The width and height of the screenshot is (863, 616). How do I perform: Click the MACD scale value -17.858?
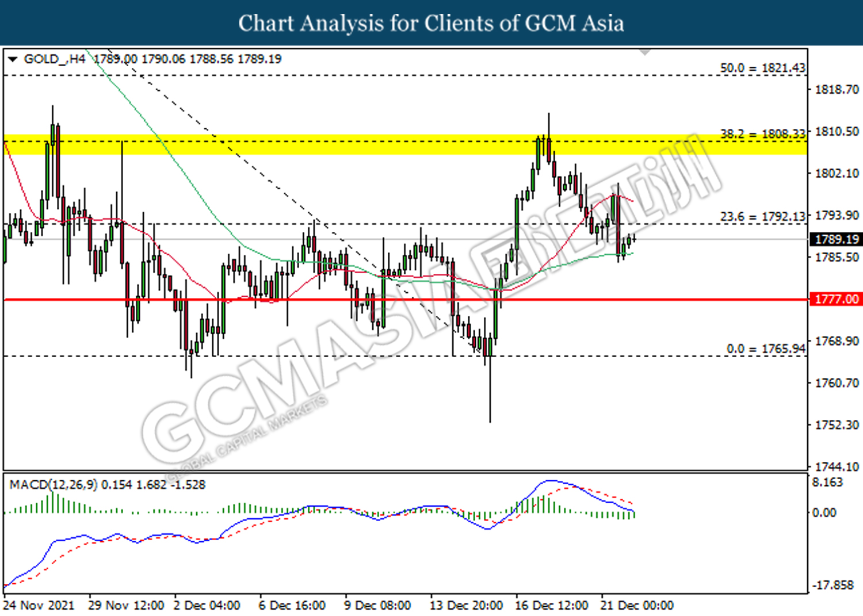(833, 584)
